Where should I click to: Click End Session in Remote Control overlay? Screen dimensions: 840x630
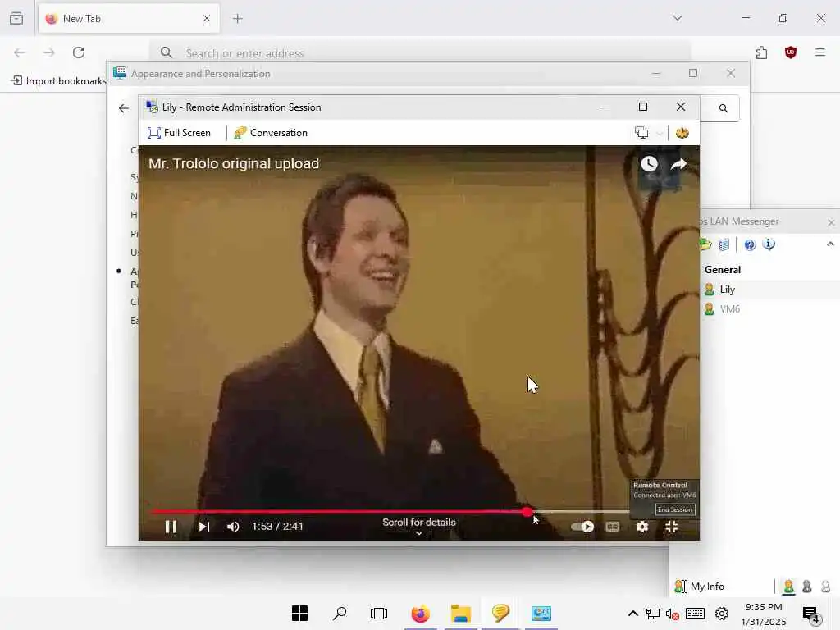click(x=675, y=509)
